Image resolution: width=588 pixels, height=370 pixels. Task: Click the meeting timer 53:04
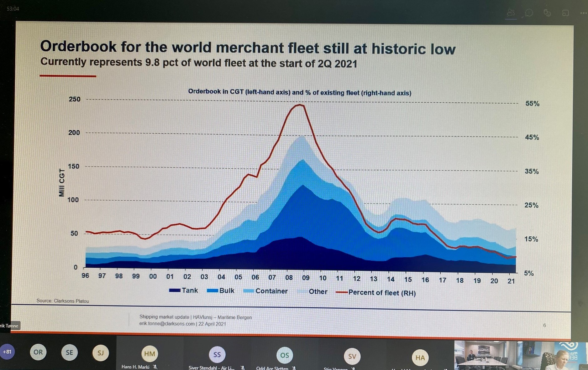click(x=13, y=9)
